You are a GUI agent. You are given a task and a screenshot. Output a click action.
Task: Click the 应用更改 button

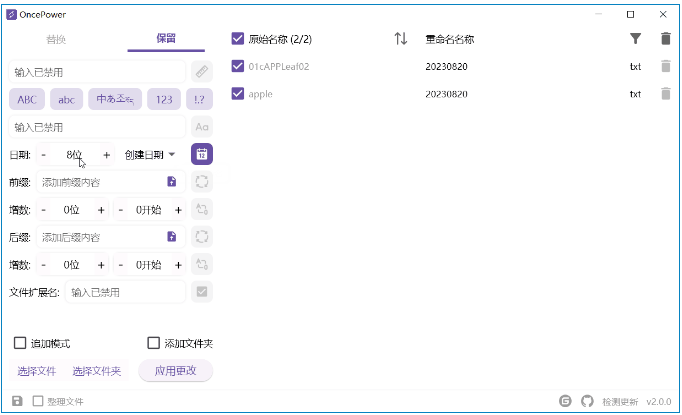[x=175, y=371]
